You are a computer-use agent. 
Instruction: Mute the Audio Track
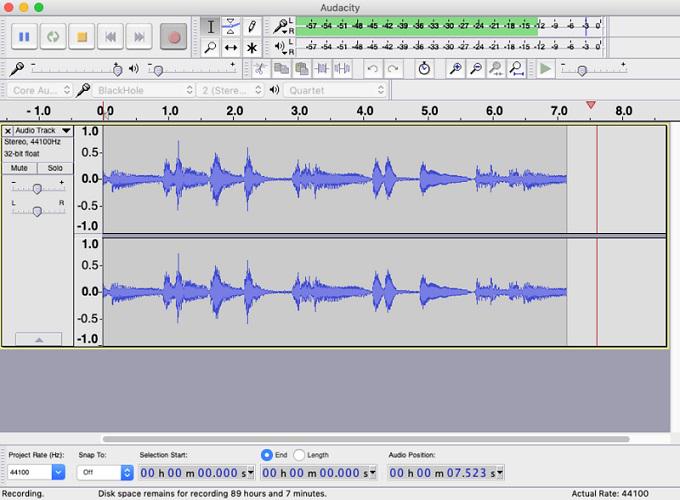pos(19,168)
